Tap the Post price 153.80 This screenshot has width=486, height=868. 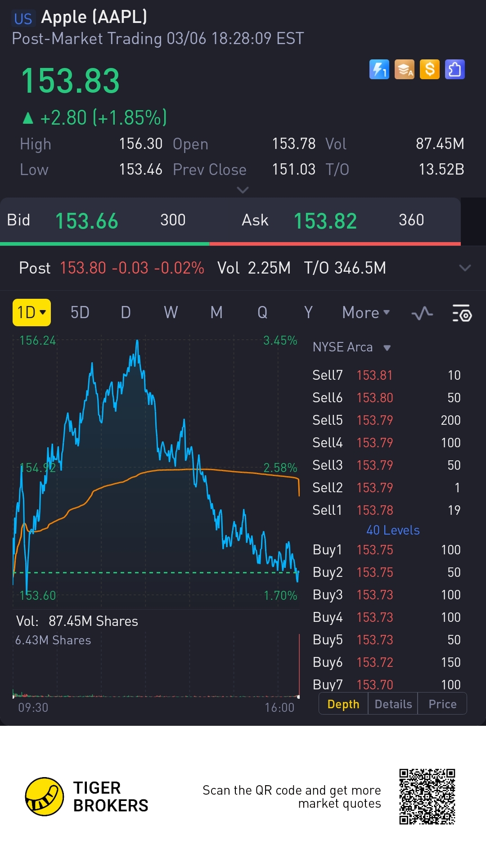83,268
